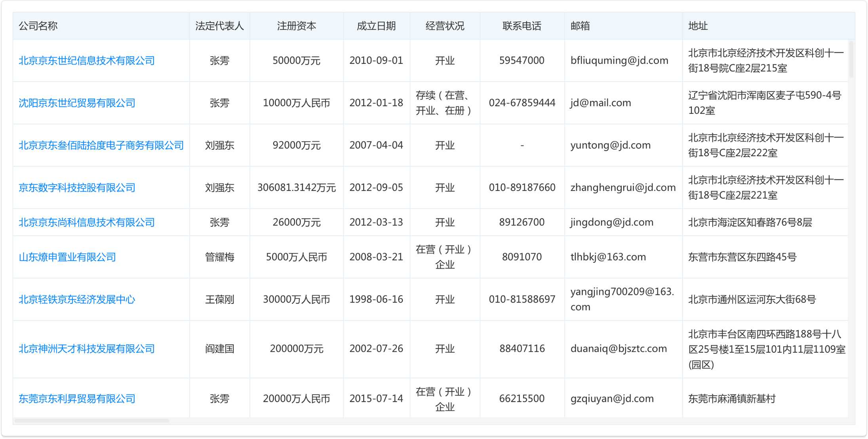The height and width of the screenshot is (439, 868).
Task: Open 北京京东世纪信息技术有限公司 company link
Action: point(86,61)
